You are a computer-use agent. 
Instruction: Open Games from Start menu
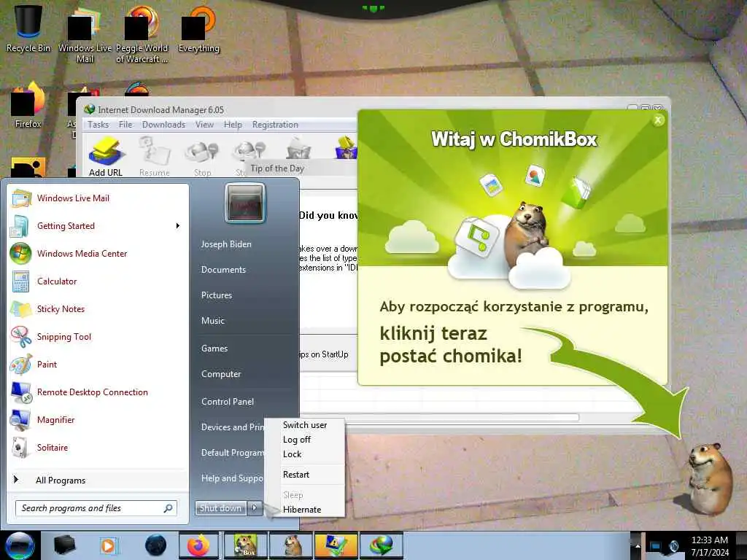click(x=214, y=348)
